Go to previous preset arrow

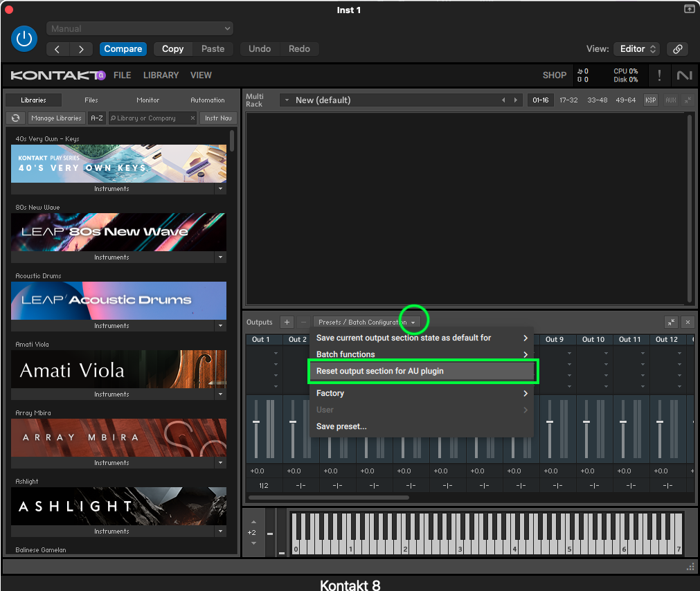point(57,49)
